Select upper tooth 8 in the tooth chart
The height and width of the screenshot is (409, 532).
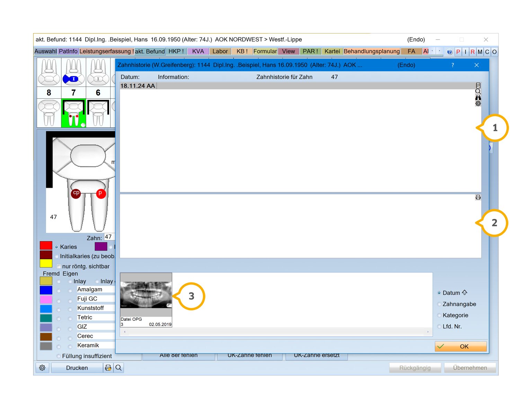pyautogui.click(x=49, y=72)
